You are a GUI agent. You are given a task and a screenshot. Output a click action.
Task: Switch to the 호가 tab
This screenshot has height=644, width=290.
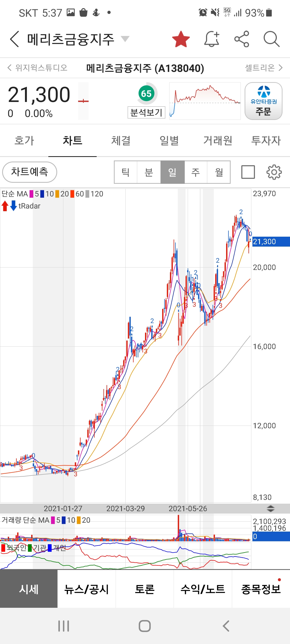[x=24, y=141]
